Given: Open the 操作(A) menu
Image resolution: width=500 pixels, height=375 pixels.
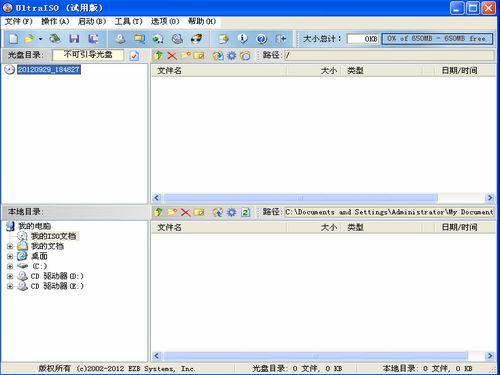Looking at the screenshot, I should coord(55,21).
